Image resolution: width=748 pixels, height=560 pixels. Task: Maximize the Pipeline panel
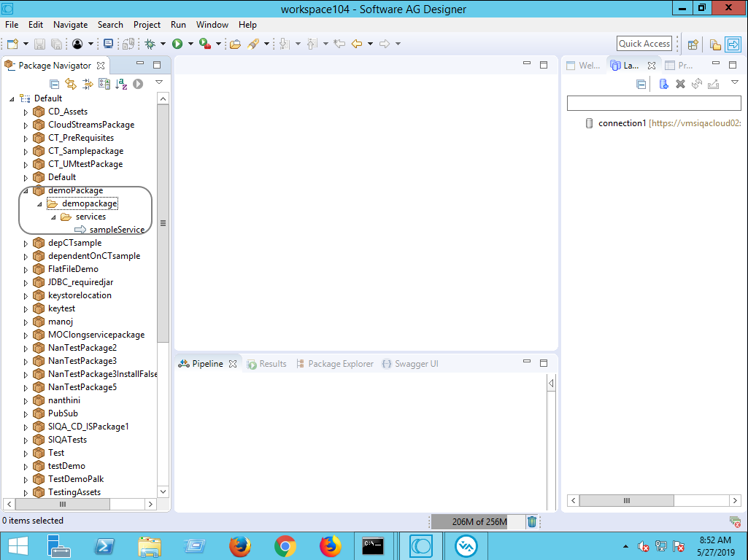click(x=544, y=363)
